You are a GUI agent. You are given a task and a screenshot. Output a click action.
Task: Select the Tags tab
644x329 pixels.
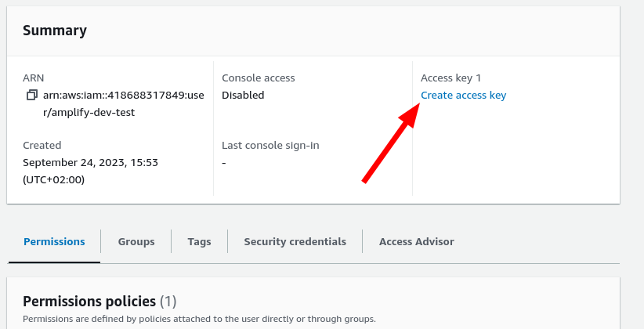pos(199,241)
